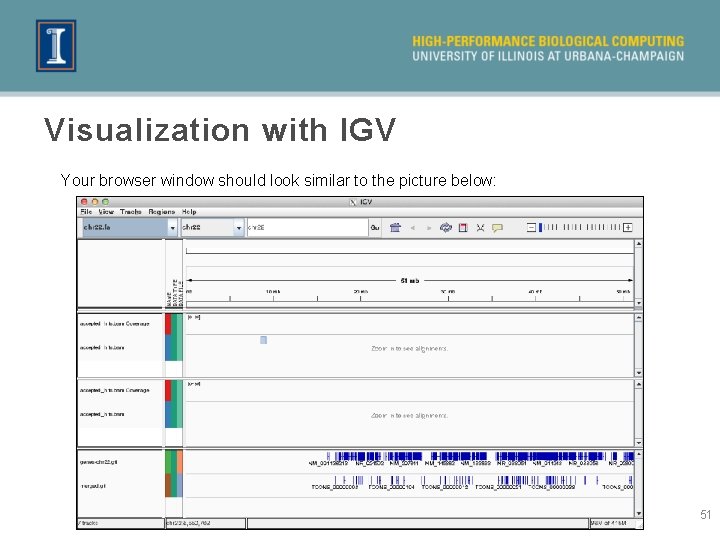Open the Help menu in IGV
Image resolution: width=720 pixels, height=540 pixels.
coord(189,212)
